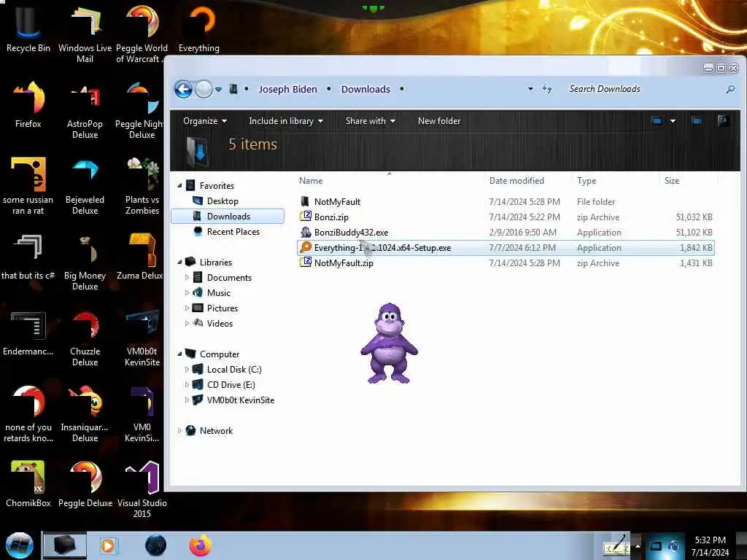
Task: Change view using the views icon
Action: tap(657, 121)
